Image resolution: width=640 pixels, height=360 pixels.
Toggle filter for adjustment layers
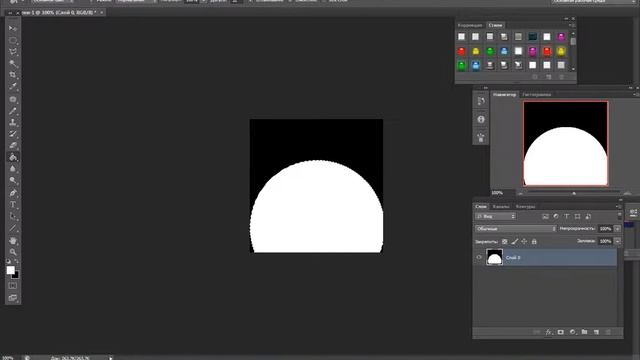[x=556, y=216]
